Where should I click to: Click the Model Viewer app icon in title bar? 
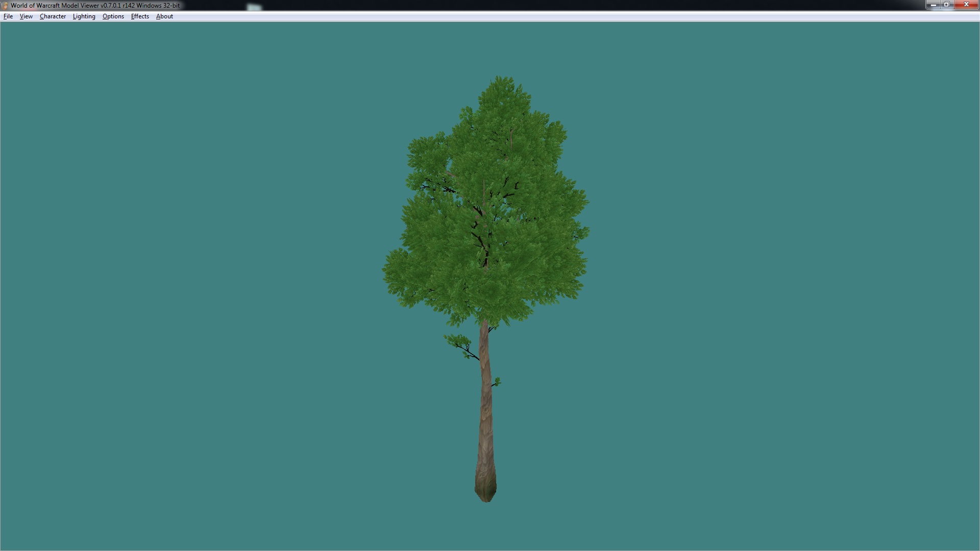click(x=5, y=6)
